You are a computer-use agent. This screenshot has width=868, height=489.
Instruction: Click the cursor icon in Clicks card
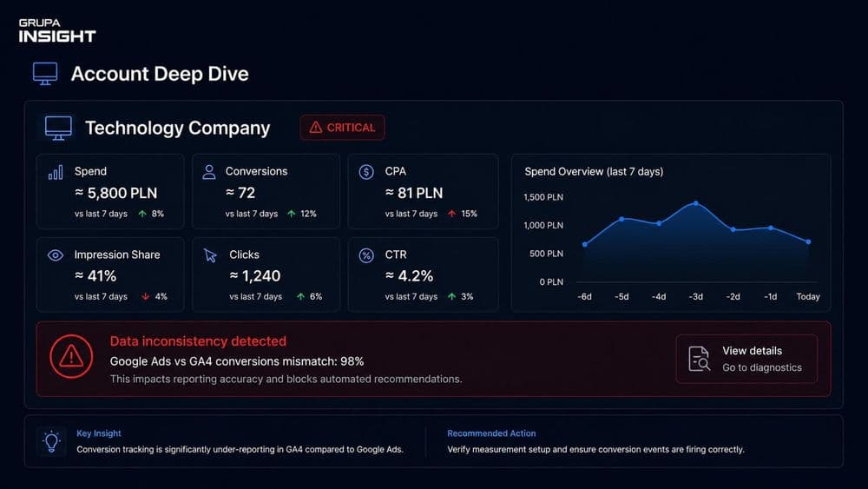click(210, 255)
